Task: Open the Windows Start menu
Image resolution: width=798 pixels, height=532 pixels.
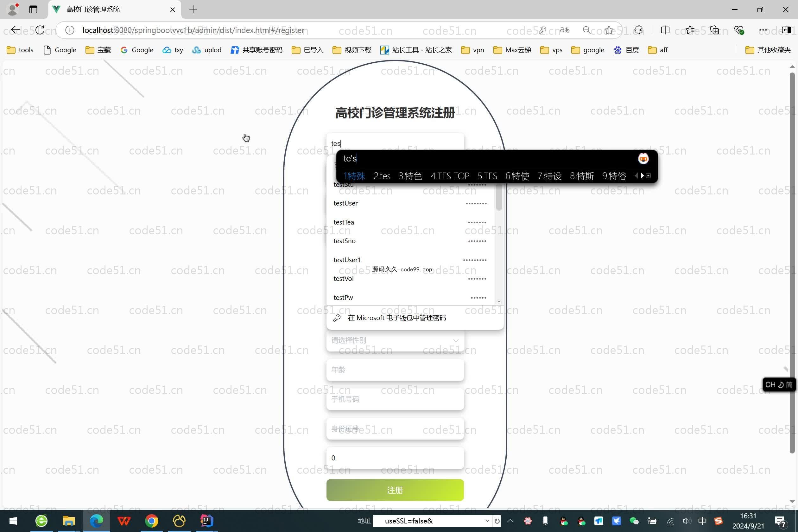Action: click(x=13, y=521)
